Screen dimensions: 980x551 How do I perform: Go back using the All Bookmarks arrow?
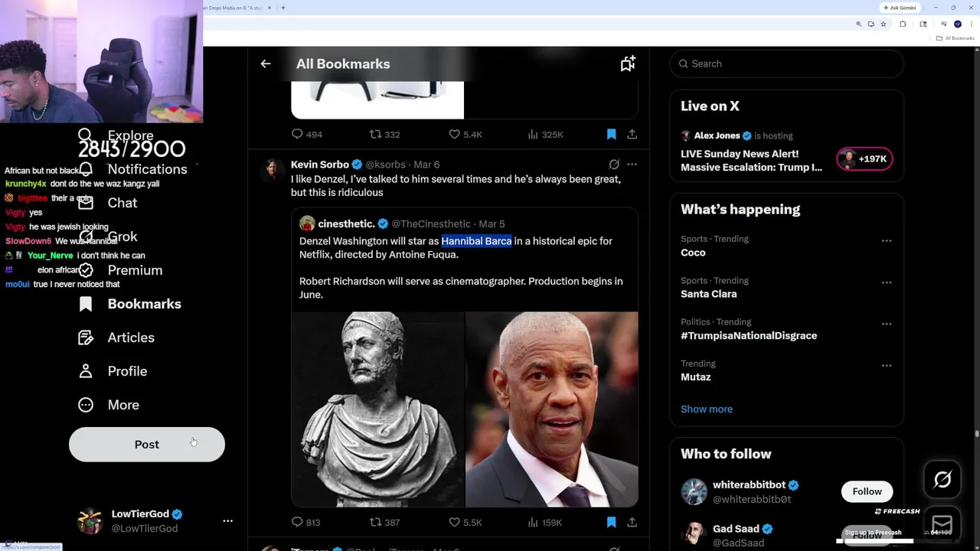(x=266, y=64)
